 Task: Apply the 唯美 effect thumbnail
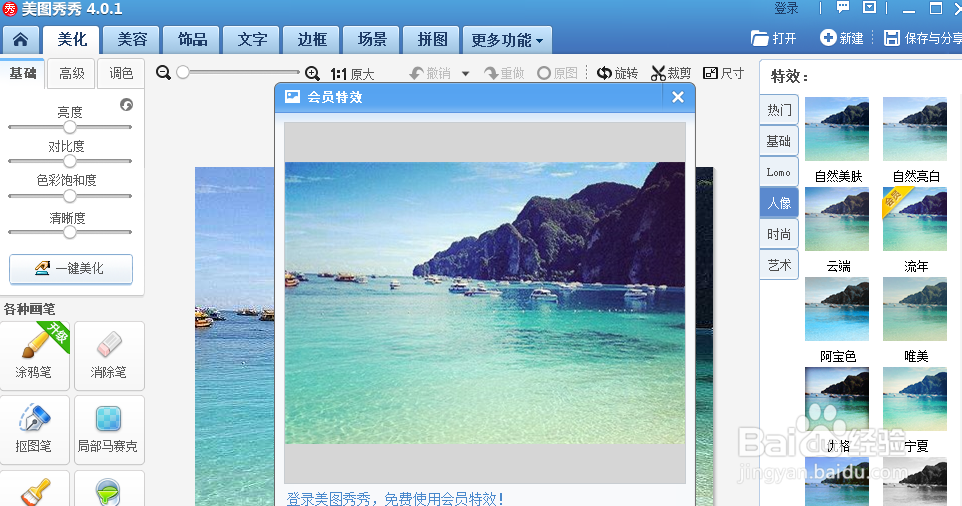coord(915,309)
